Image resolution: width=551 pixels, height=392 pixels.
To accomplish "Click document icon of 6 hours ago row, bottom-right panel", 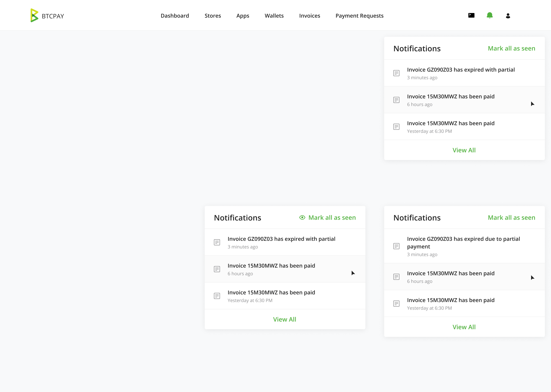I will pos(396,277).
